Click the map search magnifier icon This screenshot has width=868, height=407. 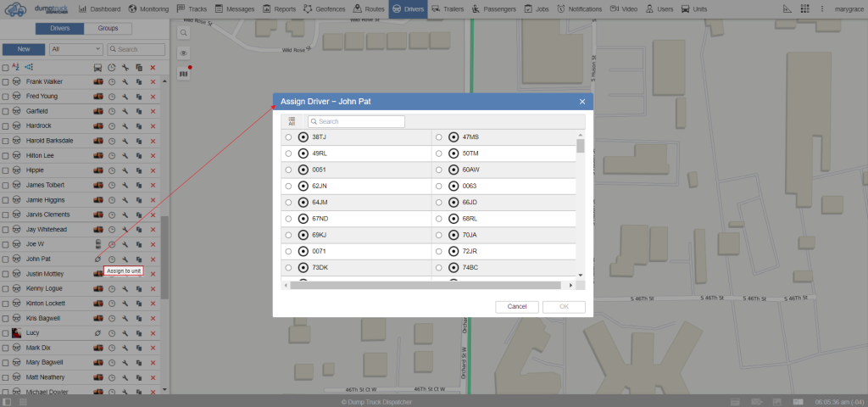(x=183, y=31)
